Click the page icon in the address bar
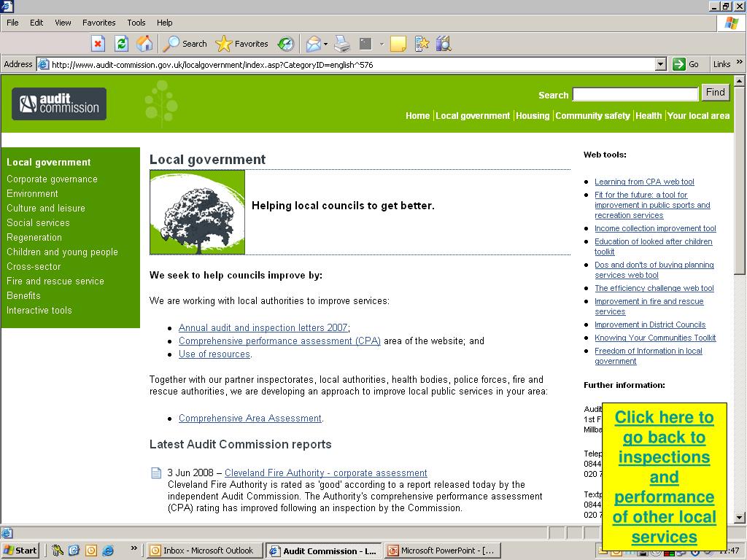This screenshot has height=560, width=747. [43, 64]
